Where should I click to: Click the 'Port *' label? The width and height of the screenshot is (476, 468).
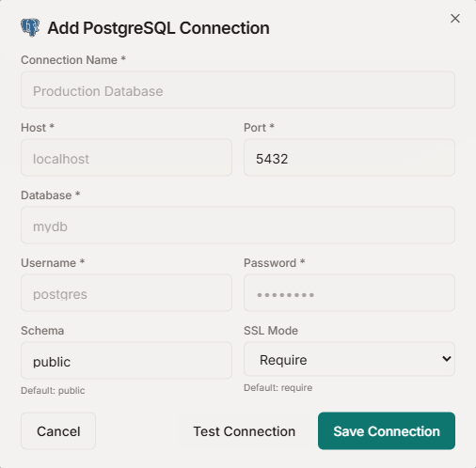(x=259, y=128)
